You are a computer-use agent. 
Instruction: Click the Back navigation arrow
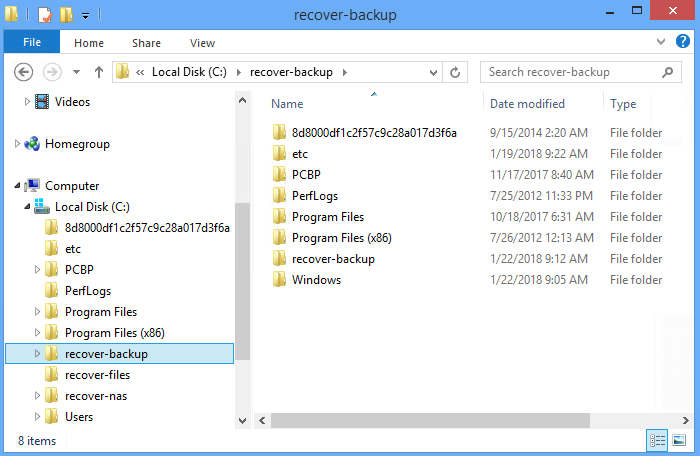click(23, 72)
